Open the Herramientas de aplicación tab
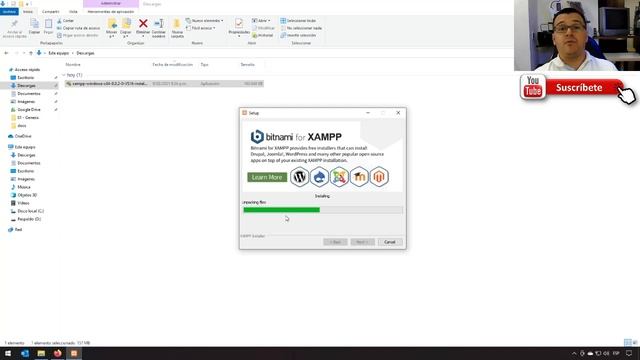The image size is (640, 360). click(x=111, y=12)
